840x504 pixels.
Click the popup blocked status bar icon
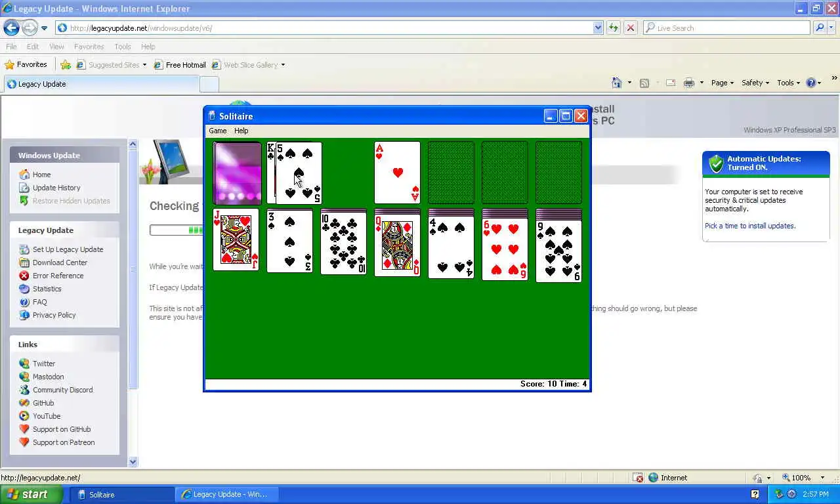pos(639,478)
